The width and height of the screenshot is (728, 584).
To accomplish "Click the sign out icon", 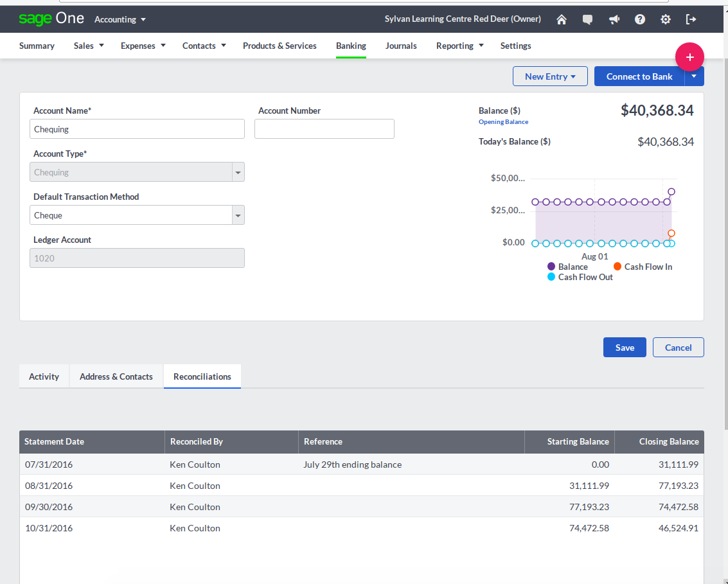I will [691, 19].
